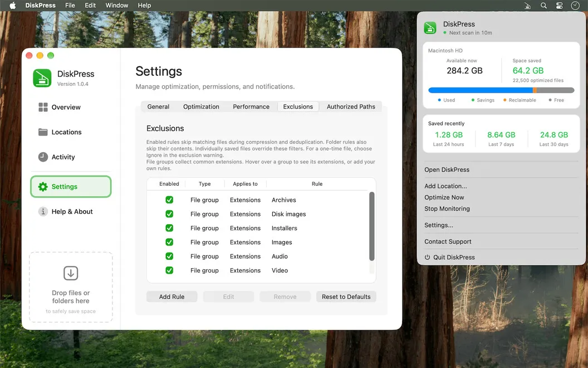The width and height of the screenshot is (588, 368).
Task: Click the Remove button
Action: point(285,297)
